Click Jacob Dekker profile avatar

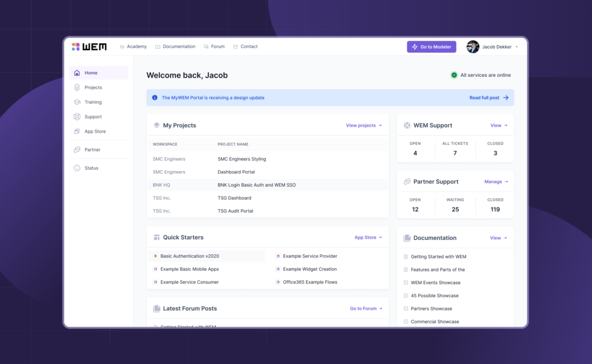[473, 47]
